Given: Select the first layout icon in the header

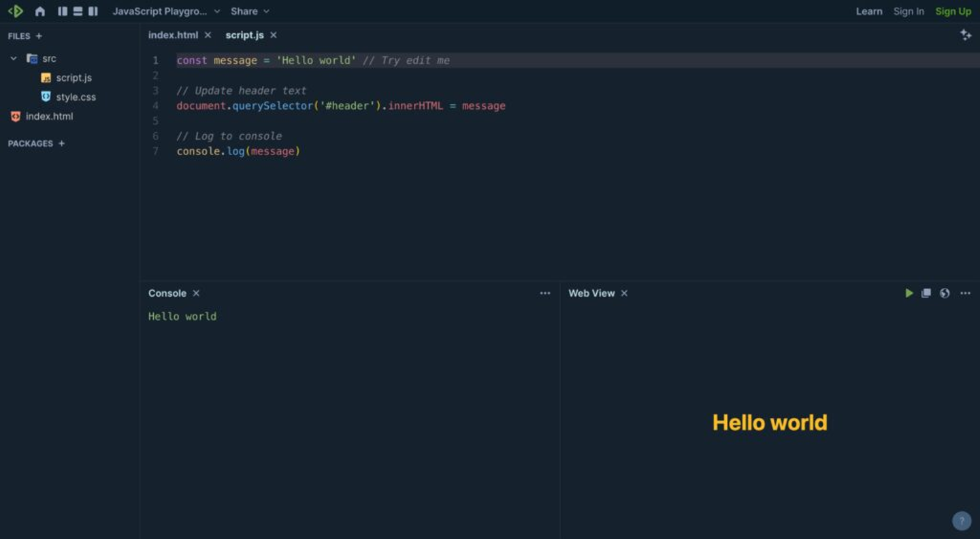Looking at the screenshot, I should [63, 12].
